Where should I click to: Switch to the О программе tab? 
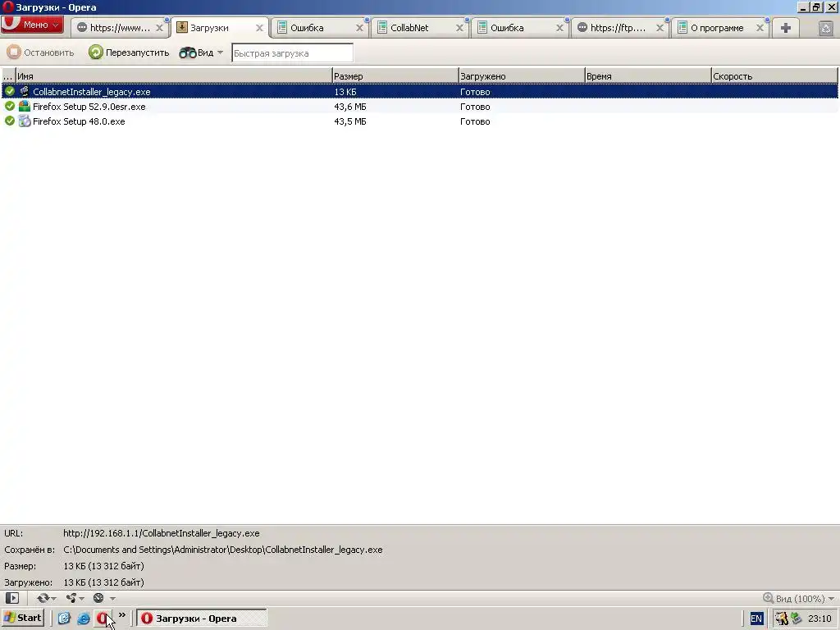point(720,28)
